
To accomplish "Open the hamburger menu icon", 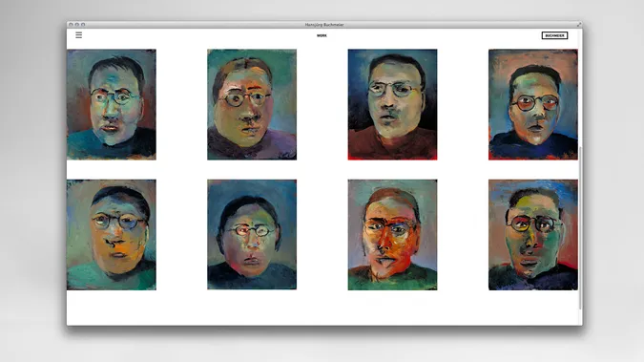I will click(x=79, y=35).
